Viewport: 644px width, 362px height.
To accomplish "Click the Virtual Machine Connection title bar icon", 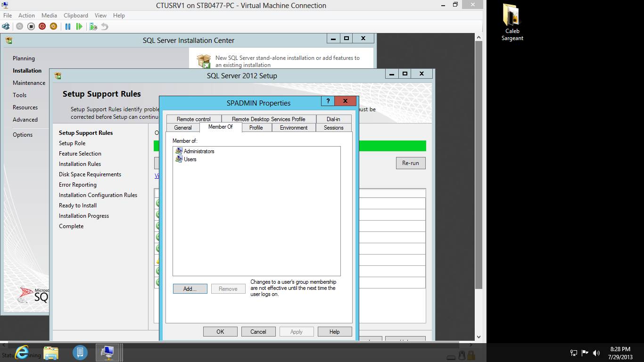I will coord(5,5).
